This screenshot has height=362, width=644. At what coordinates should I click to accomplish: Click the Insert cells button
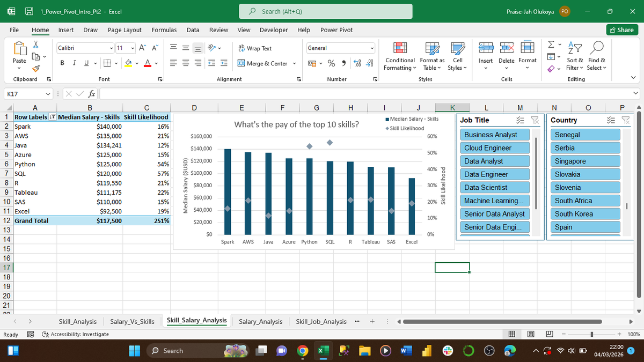pyautogui.click(x=485, y=56)
